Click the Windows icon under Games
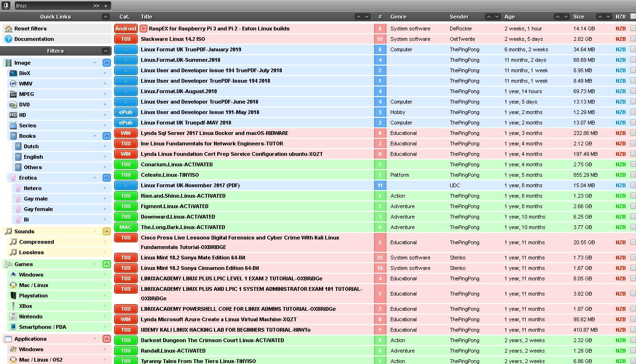This screenshot has width=636, height=364. [13, 275]
